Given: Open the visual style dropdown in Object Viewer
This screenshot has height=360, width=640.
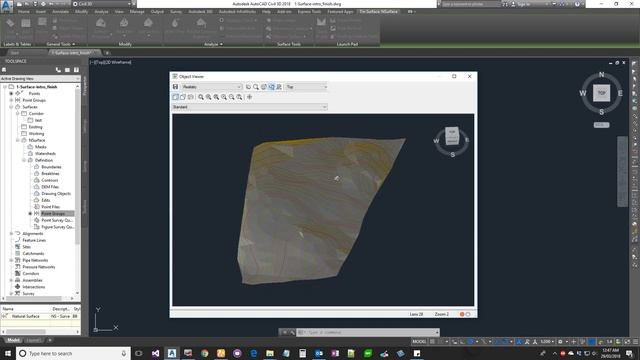Looking at the screenshot, I should [212, 87].
